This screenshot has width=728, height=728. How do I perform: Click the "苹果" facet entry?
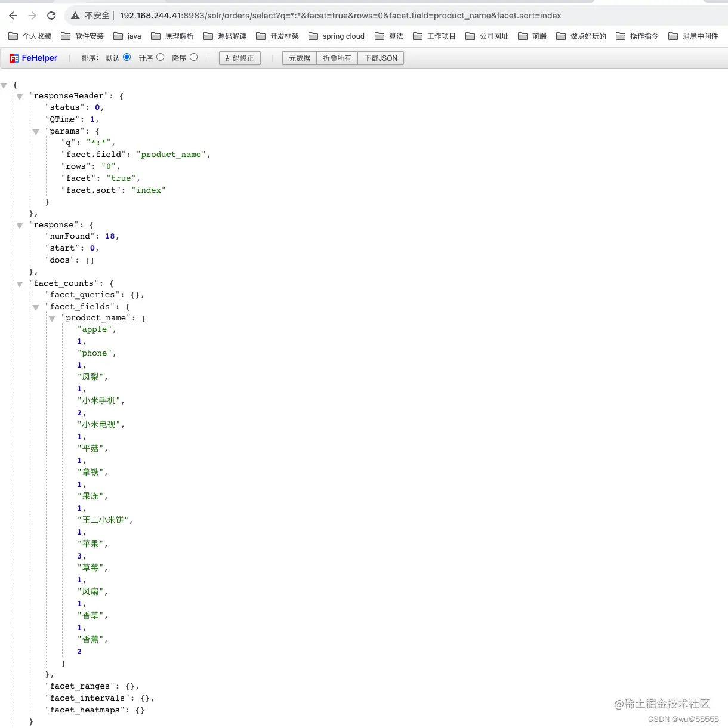point(91,544)
